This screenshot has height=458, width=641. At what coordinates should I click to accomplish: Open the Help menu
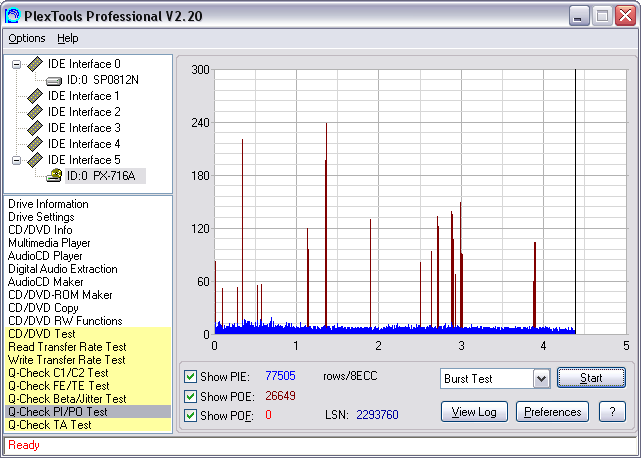pyautogui.click(x=67, y=38)
